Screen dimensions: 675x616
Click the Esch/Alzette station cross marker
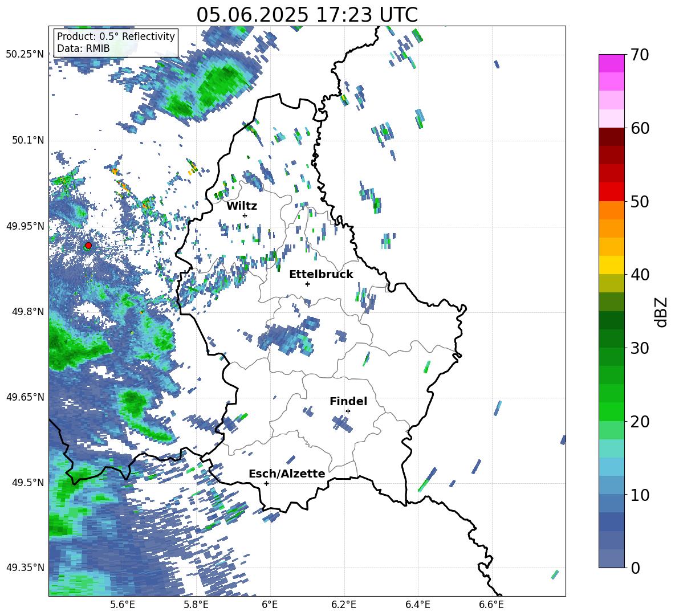(266, 483)
